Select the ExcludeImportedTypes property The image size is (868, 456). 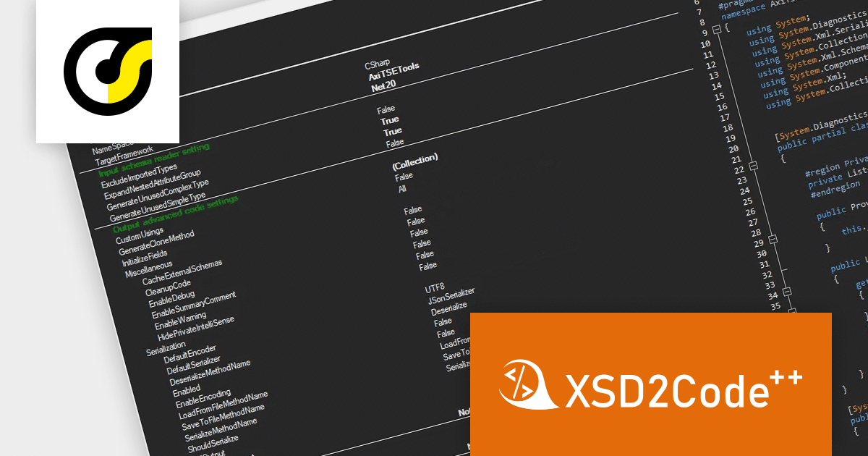(x=140, y=175)
